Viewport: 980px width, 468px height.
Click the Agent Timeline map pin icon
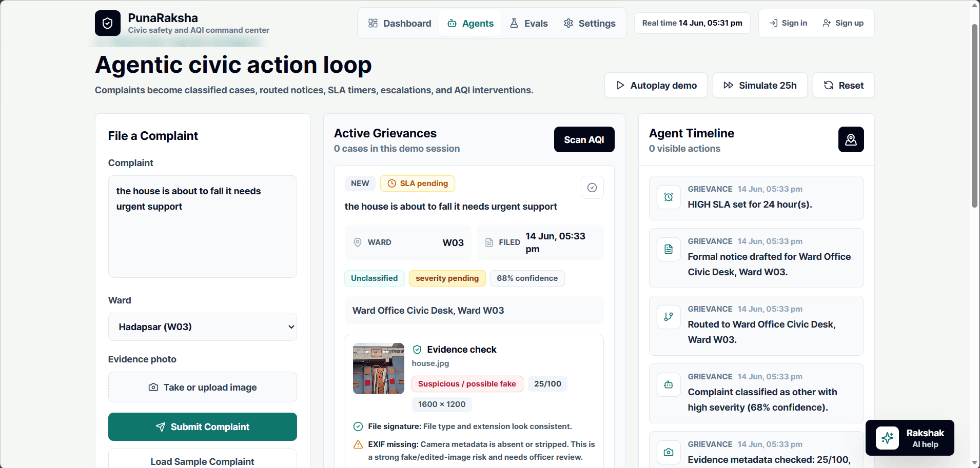(x=851, y=139)
